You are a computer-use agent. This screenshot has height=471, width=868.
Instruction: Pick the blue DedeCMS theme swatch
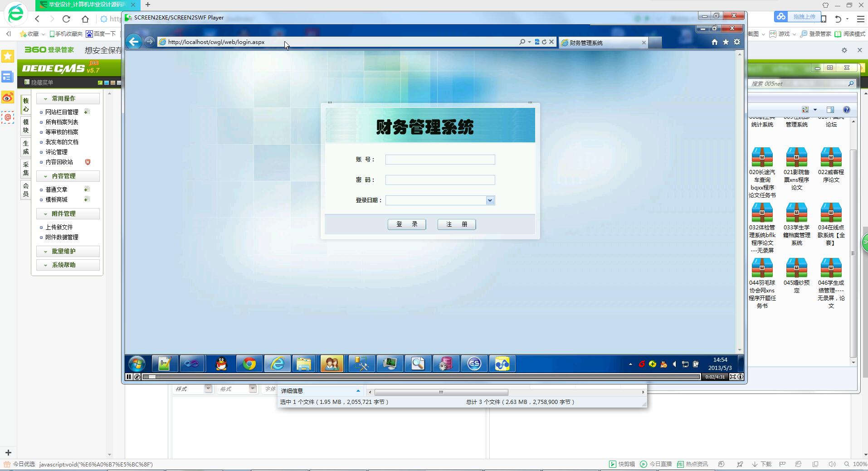click(107, 83)
